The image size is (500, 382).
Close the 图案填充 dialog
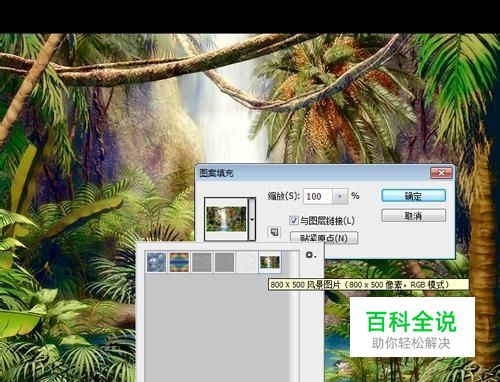click(441, 173)
